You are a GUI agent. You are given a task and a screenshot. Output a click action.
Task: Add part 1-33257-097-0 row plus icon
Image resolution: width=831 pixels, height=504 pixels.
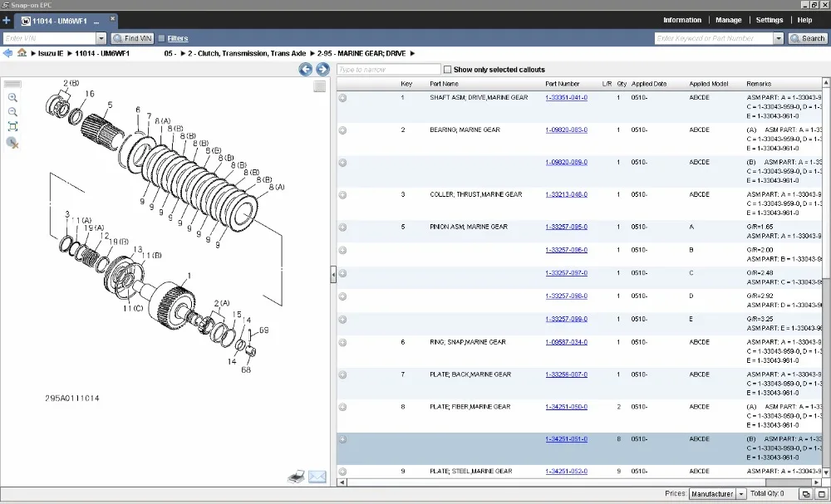point(343,273)
